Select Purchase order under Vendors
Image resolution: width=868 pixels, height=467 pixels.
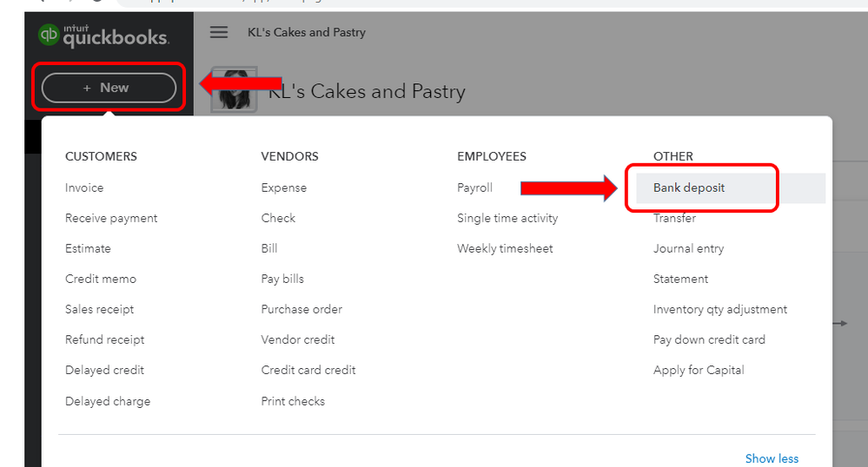pos(301,309)
